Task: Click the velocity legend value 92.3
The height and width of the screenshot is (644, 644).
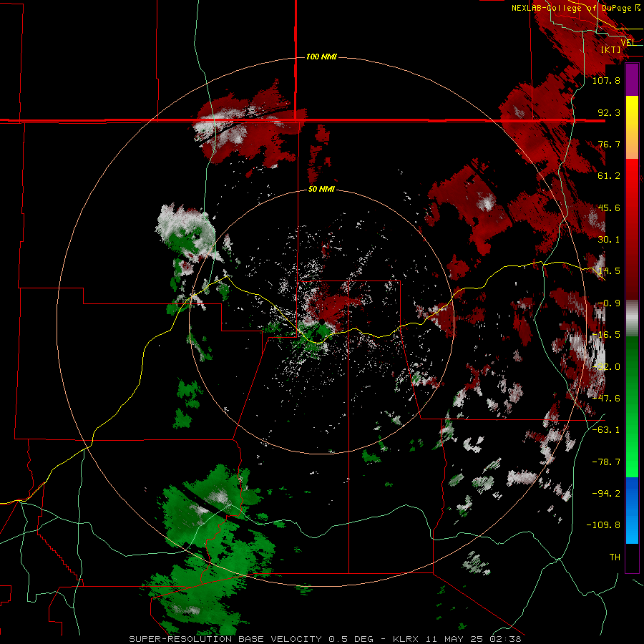Action: click(609, 112)
